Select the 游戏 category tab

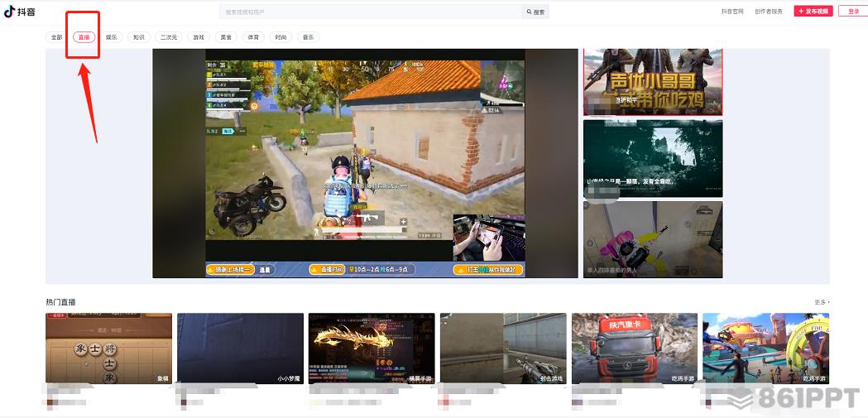pyautogui.click(x=199, y=37)
